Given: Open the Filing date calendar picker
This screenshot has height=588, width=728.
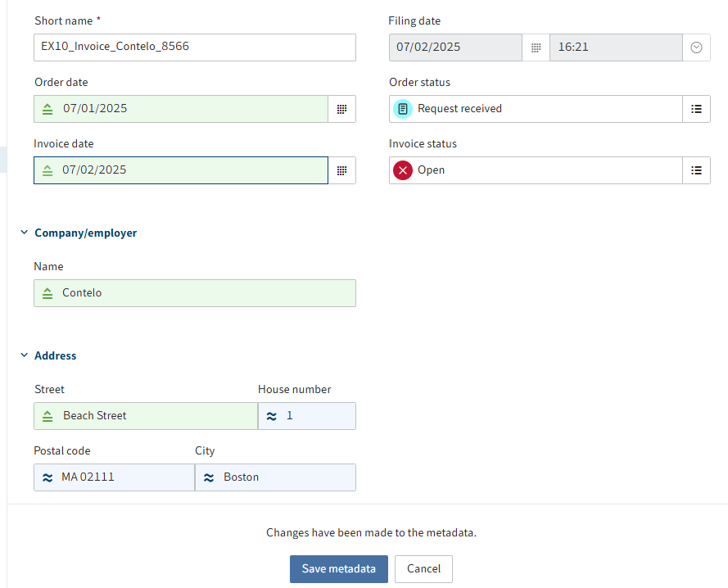Looking at the screenshot, I should pos(536,47).
